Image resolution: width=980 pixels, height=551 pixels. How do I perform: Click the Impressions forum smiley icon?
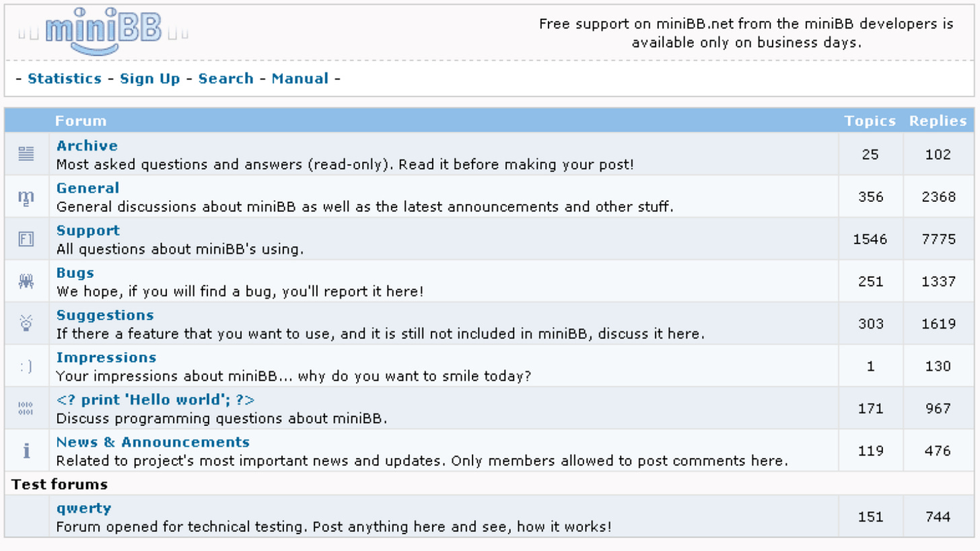[26, 366]
